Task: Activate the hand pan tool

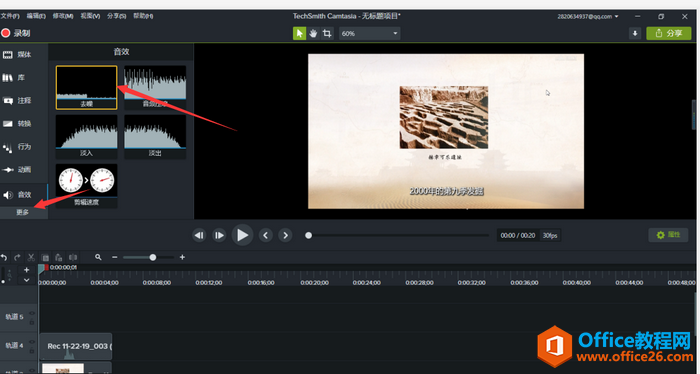Action: (313, 33)
